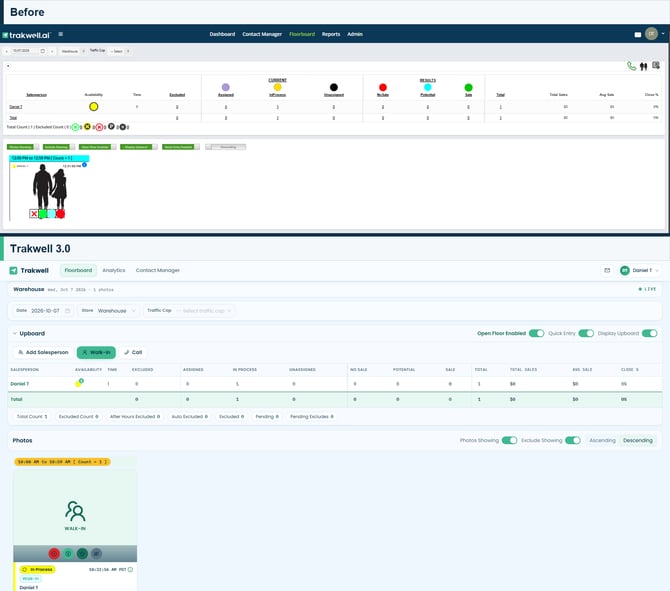Click the green circle icon beside Excluded Count
The image size is (670, 591).
75,127
